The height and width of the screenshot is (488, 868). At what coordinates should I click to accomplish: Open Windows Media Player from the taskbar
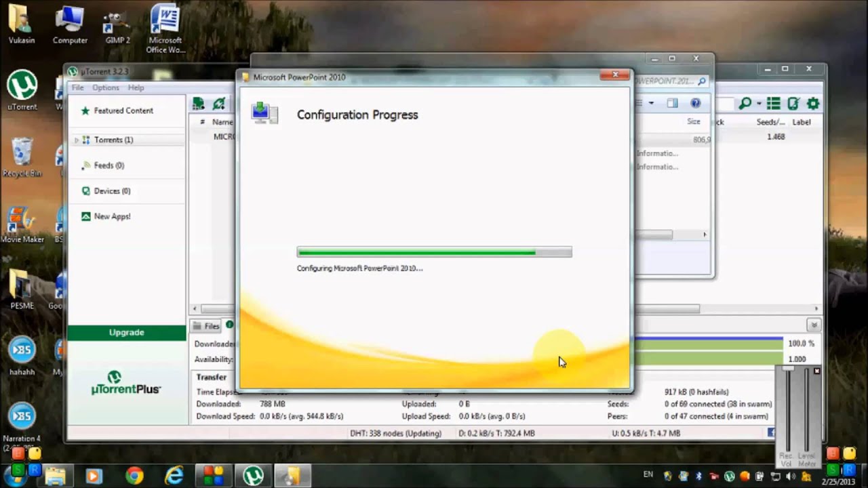(94, 476)
